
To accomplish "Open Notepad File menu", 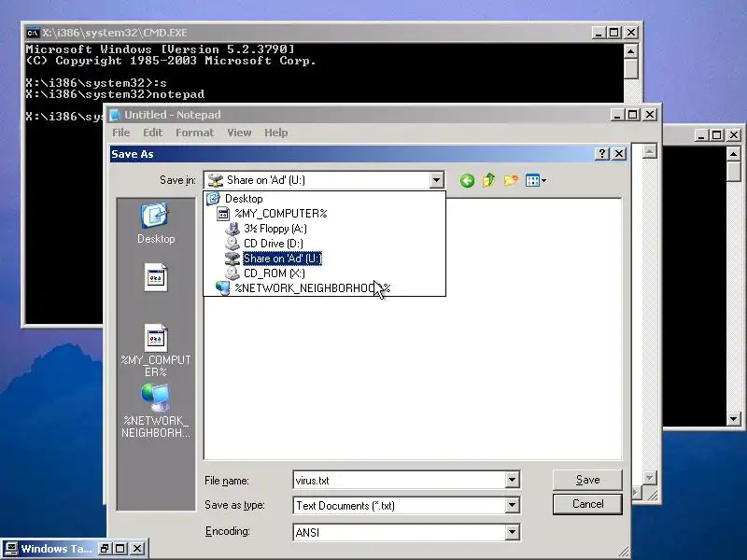I will (121, 133).
